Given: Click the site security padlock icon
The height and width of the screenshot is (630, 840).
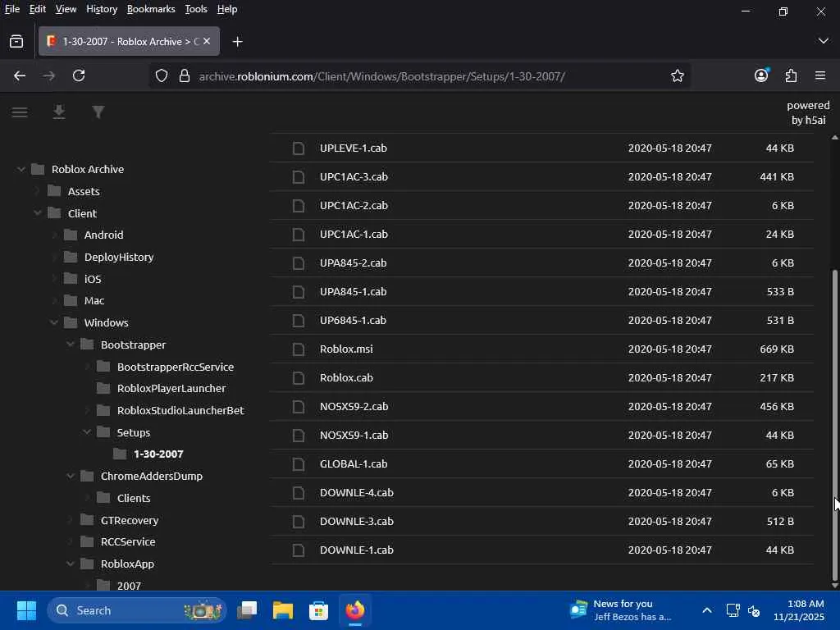Looking at the screenshot, I should (185, 75).
